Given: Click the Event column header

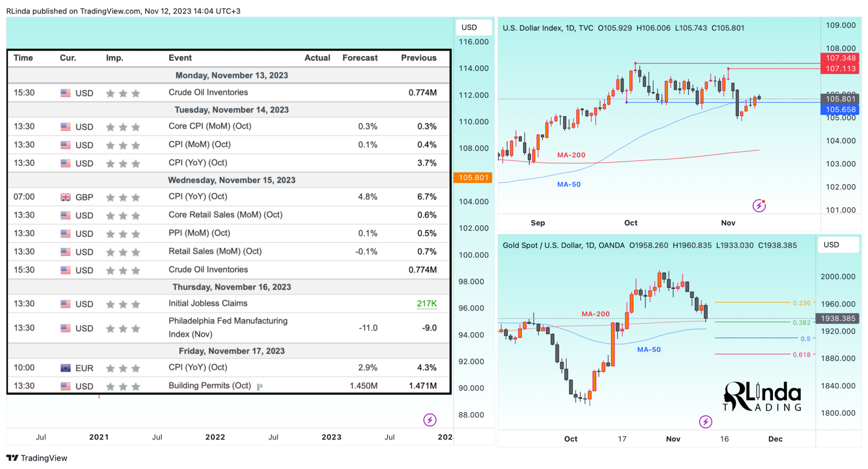Looking at the screenshot, I should click(x=180, y=58).
